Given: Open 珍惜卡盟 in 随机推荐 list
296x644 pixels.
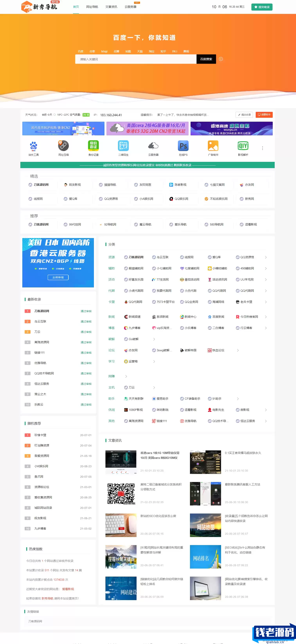Looking at the screenshot, I should coord(40,435).
